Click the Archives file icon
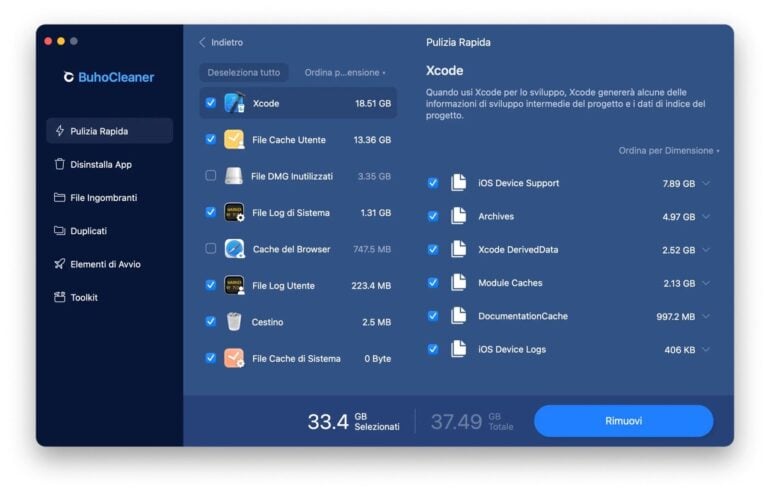Viewport: 770px width, 494px height. pos(459,216)
